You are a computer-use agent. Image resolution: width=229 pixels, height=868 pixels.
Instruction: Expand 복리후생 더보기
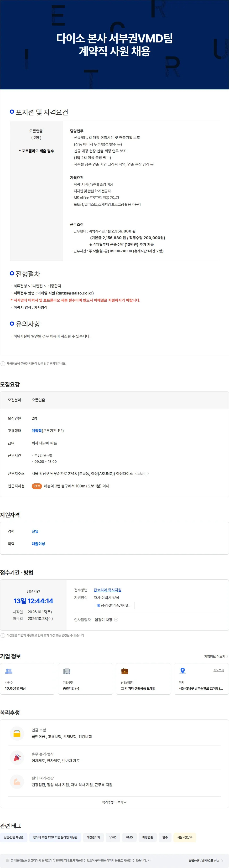point(114,802)
